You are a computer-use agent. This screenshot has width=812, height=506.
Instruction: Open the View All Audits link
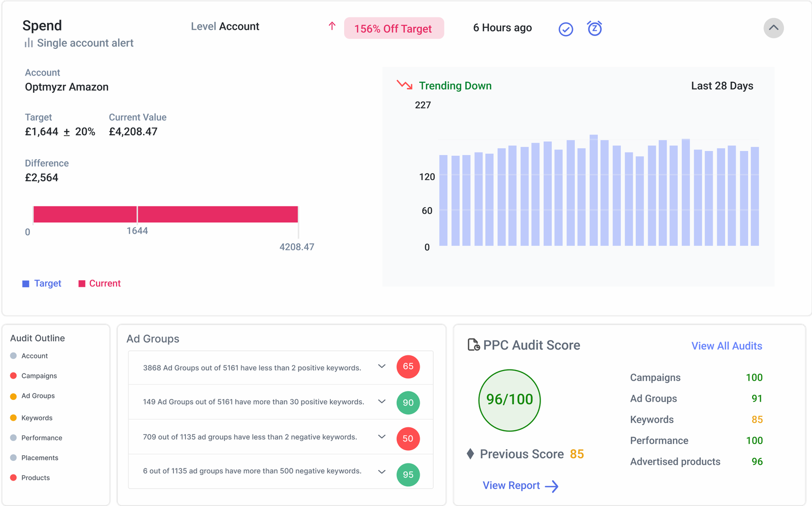(726, 346)
